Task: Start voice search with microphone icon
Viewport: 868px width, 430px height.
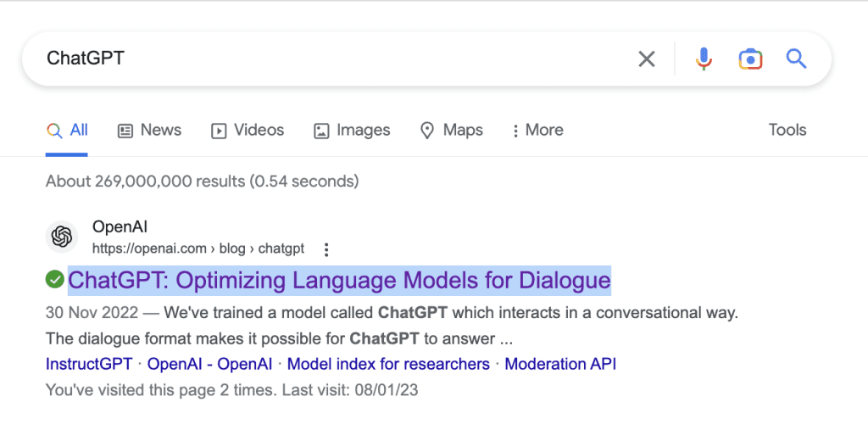Action: 703,59
